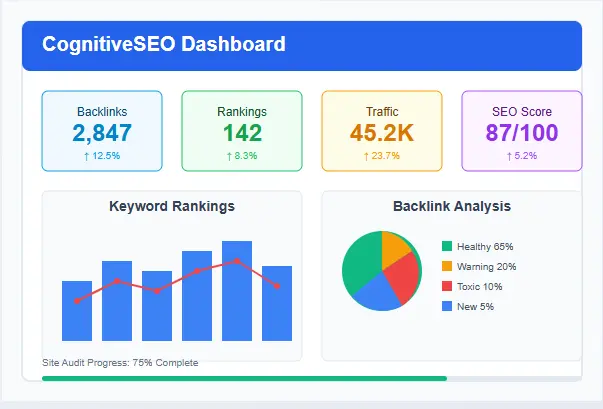The height and width of the screenshot is (409, 603).
Task: Open the Rankings stat card showing 142
Action: click(241, 131)
